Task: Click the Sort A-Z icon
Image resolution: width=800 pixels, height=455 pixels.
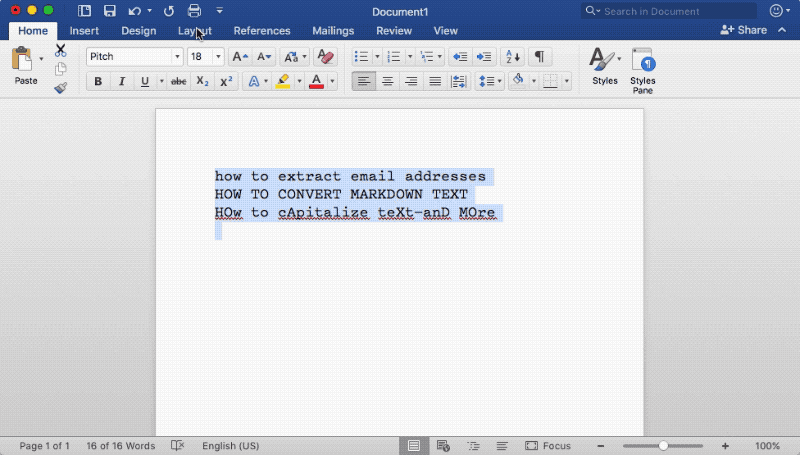Action: click(x=512, y=57)
